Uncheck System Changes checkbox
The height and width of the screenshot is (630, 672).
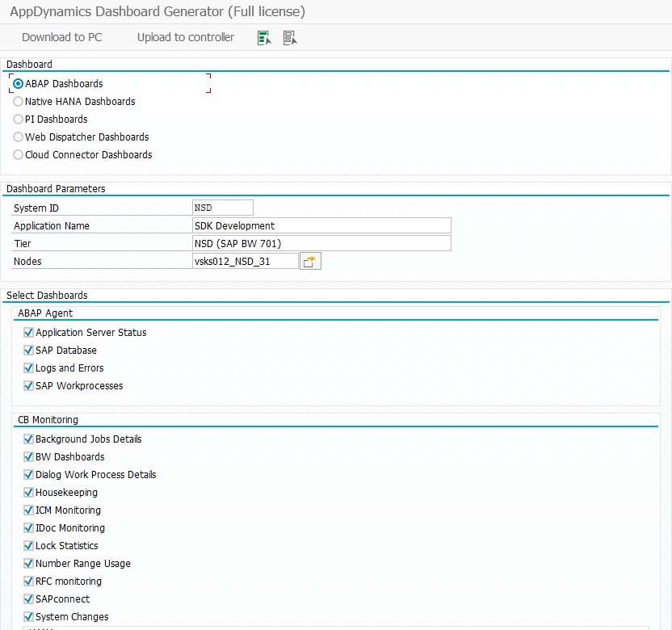[x=29, y=617]
